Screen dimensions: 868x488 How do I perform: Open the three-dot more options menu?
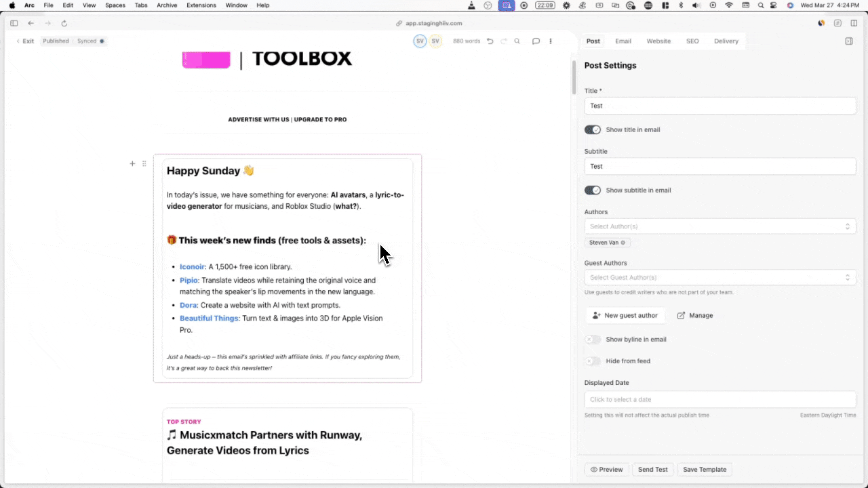(x=551, y=41)
